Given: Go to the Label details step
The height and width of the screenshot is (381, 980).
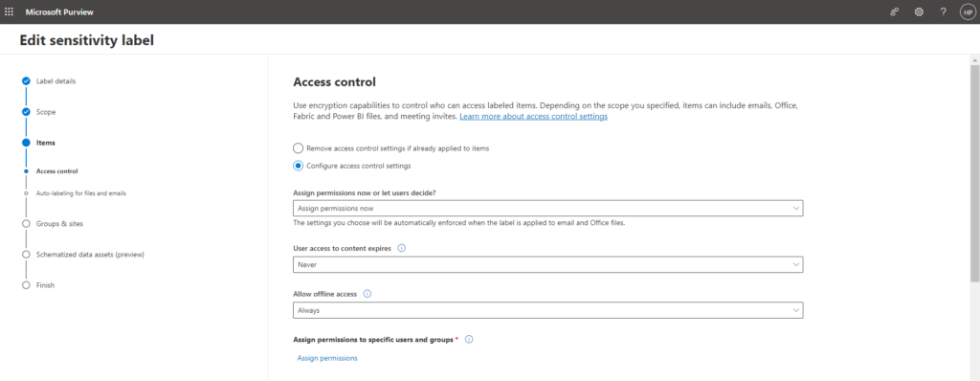Looking at the screenshot, I should point(56,80).
